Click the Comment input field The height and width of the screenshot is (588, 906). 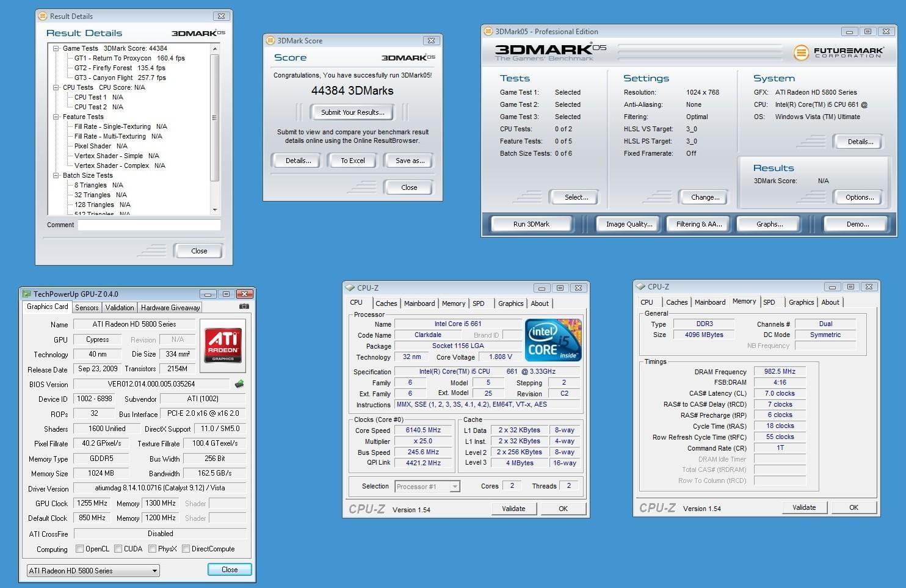[149, 225]
